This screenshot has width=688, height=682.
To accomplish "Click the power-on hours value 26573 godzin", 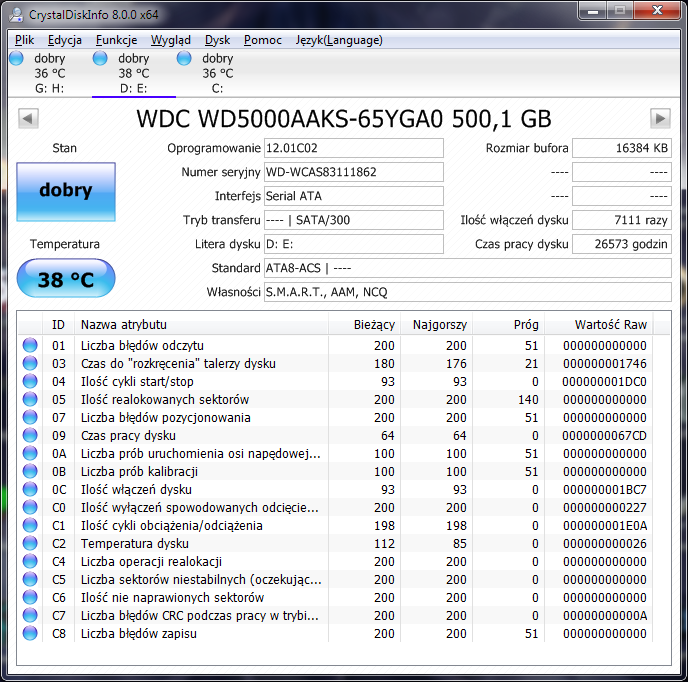I will [622, 244].
